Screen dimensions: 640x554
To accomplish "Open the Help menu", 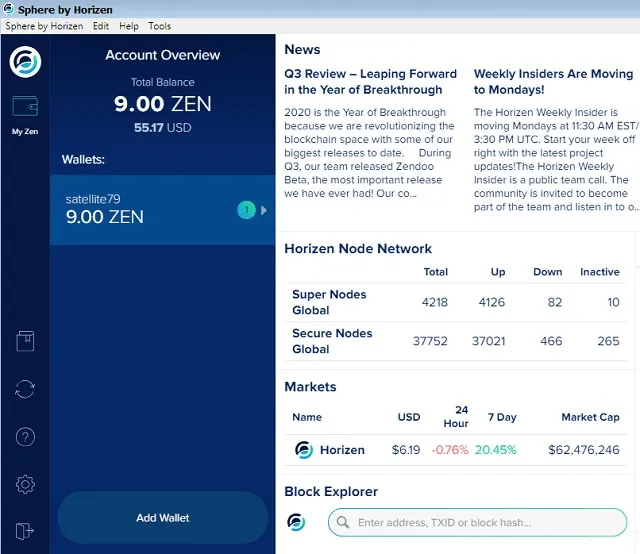I will (x=129, y=26).
